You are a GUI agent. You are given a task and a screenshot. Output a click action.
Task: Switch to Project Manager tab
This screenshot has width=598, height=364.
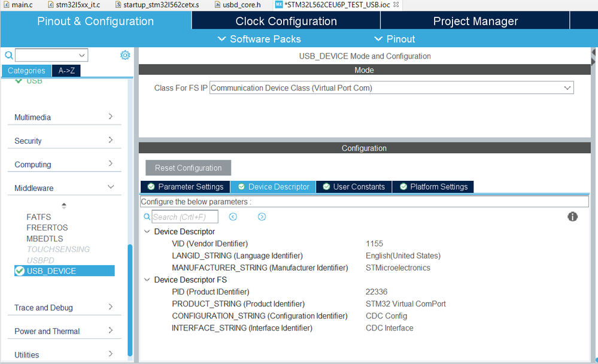coord(475,21)
